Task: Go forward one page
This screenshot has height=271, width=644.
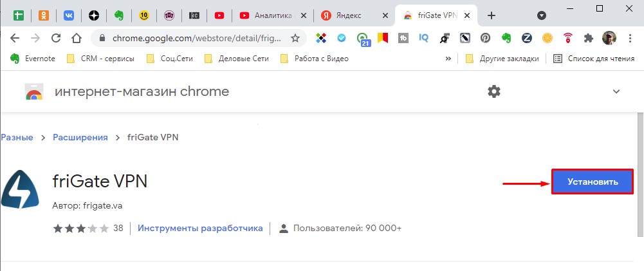Action: pyautogui.click(x=36, y=38)
